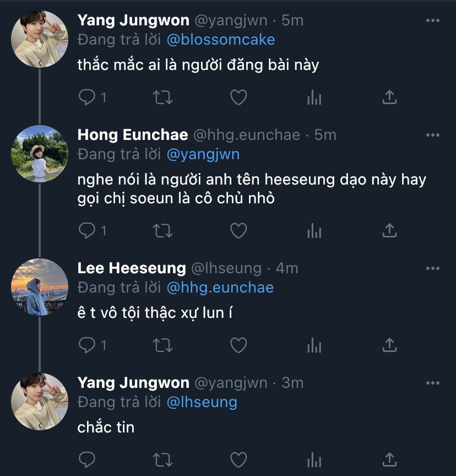Open the @blossomcake mention link
Viewport: 456px width, 476px height.
tap(220, 40)
